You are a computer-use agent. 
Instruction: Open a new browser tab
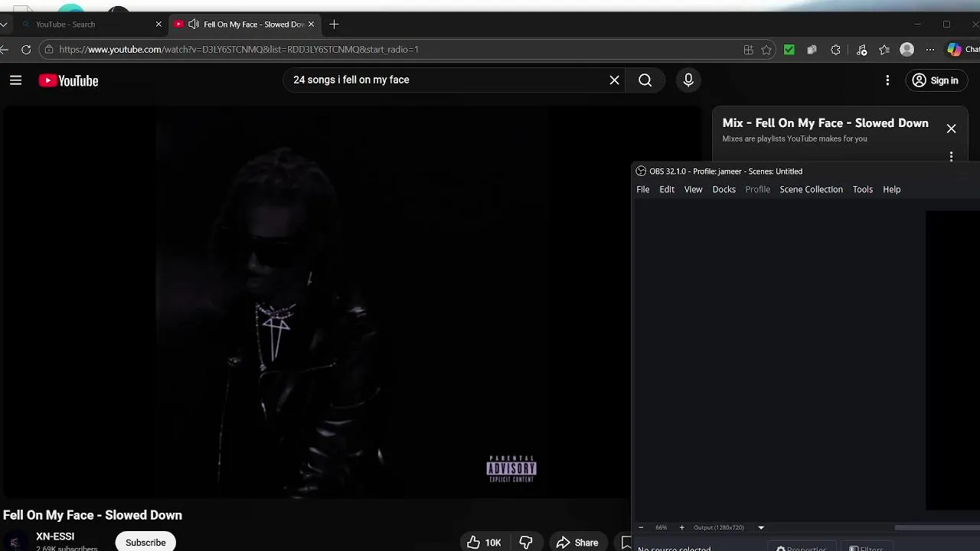click(x=334, y=24)
